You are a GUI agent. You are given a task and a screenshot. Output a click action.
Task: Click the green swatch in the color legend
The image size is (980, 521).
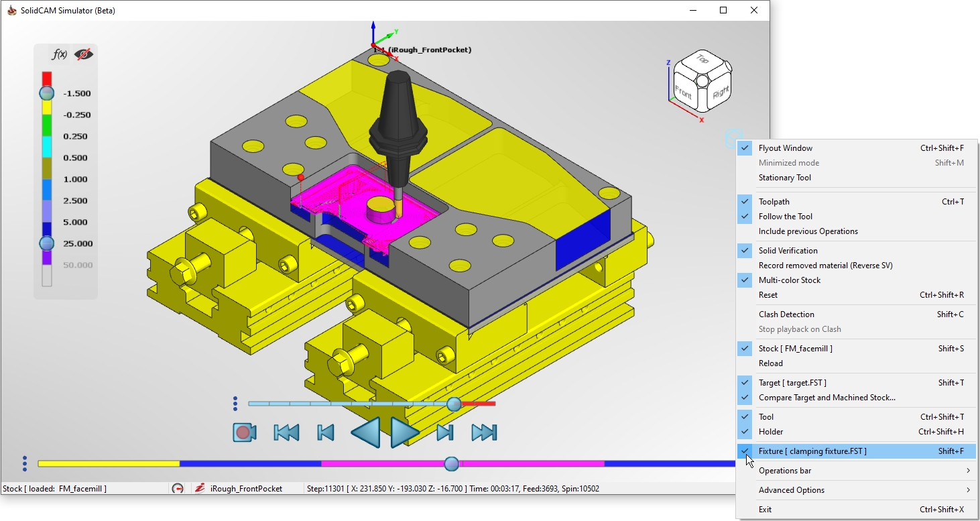click(46, 125)
